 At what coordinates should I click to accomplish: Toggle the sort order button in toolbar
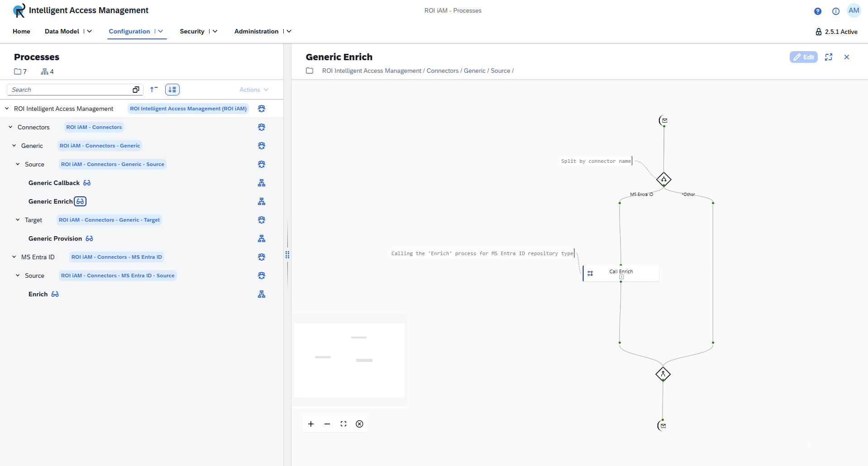point(172,90)
